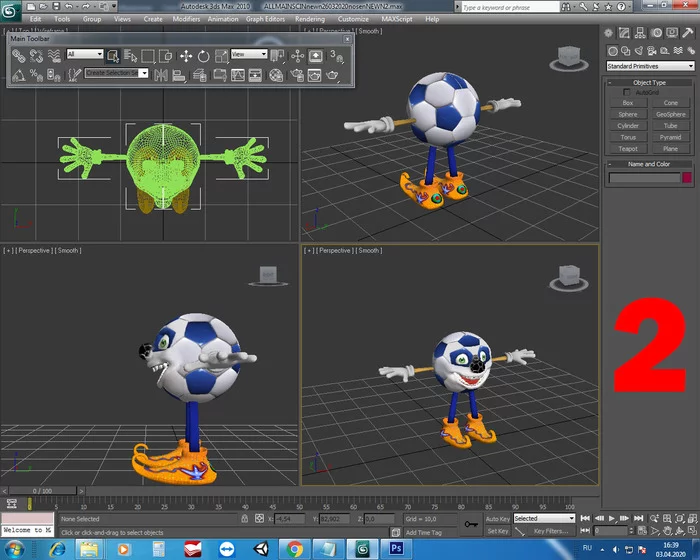Open the Animation menu
The height and width of the screenshot is (560, 700).
223,19
